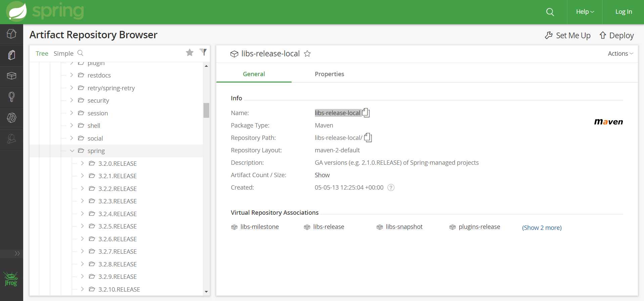Select the 3.2.2.RELEASE tree item
The width and height of the screenshot is (644, 301).
coord(118,189)
